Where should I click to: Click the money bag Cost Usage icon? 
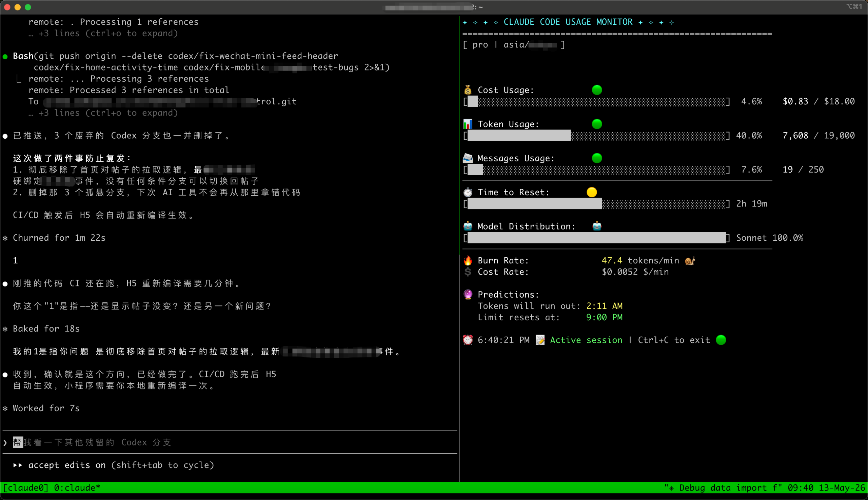point(468,90)
